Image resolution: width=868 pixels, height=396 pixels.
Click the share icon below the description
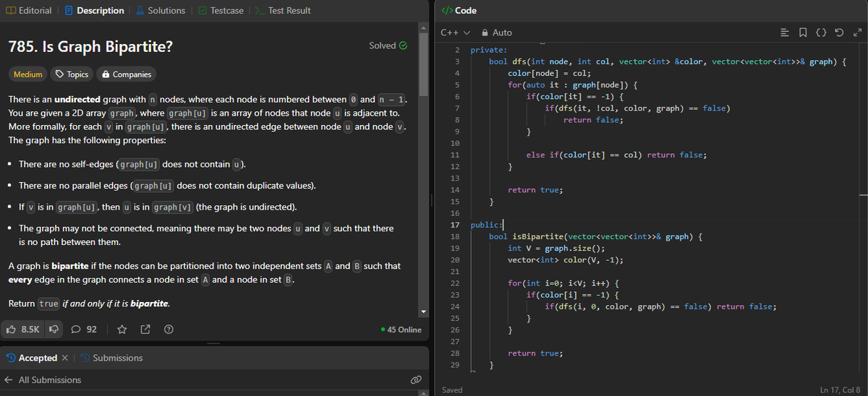point(145,330)
